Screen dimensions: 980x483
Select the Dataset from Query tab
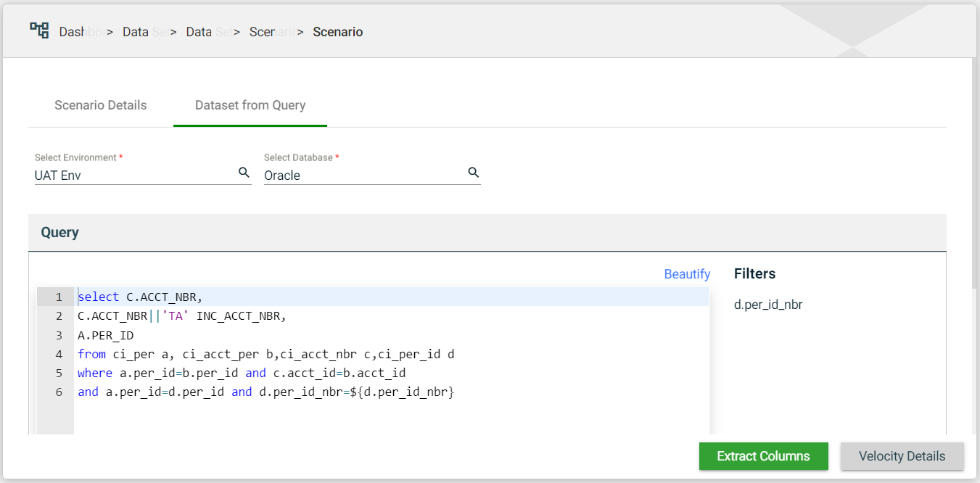[x=250, y=105]
